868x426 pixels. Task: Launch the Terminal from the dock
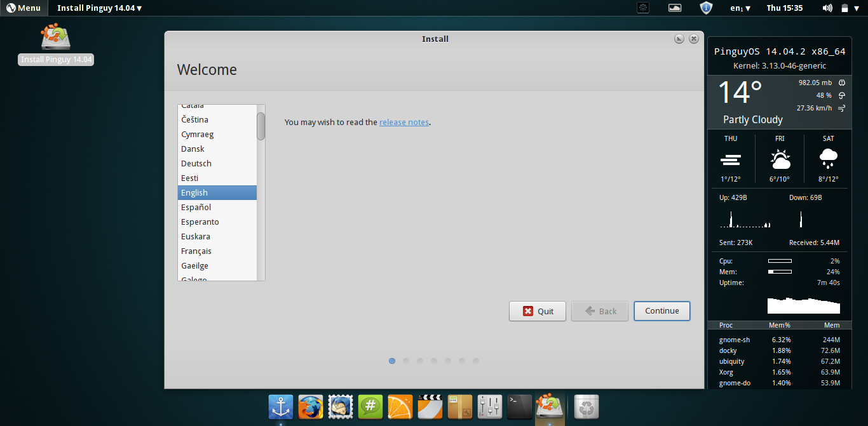point(520,406)
